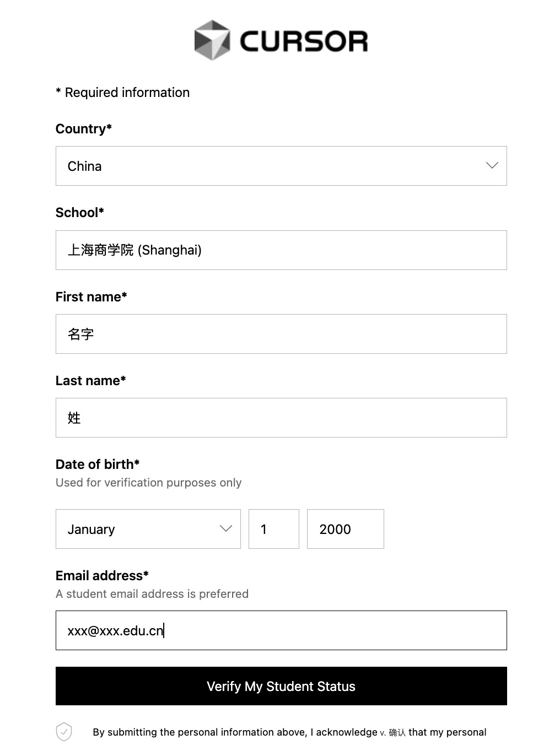Click 'A student email address is preferred' hint
549x756 pixels.
[152, 594]
